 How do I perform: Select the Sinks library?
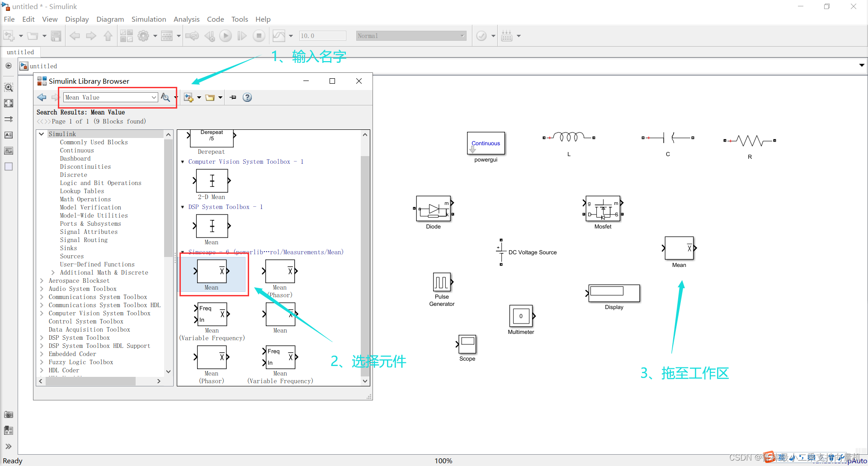[69, 248]
